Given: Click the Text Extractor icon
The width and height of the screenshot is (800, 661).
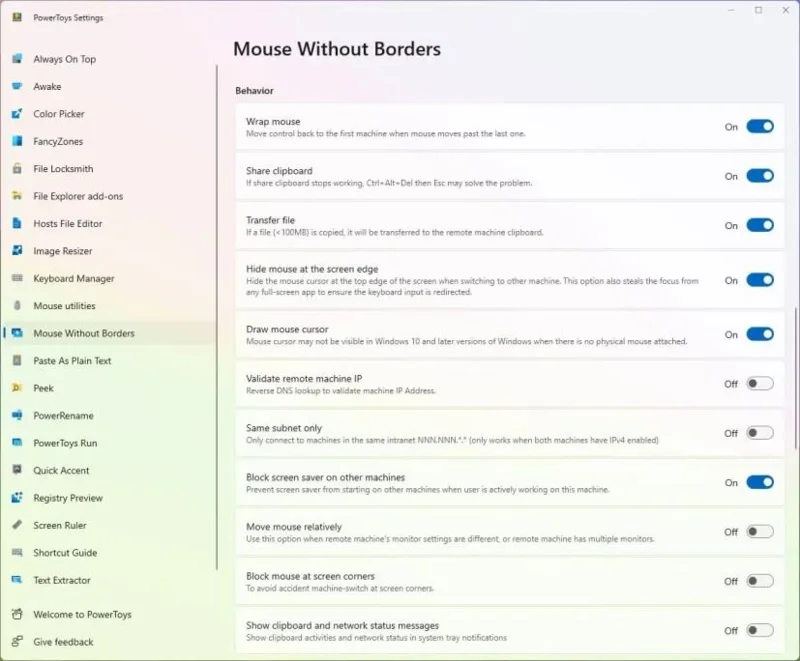Looking at the screenshot, I should pos(17,580).
